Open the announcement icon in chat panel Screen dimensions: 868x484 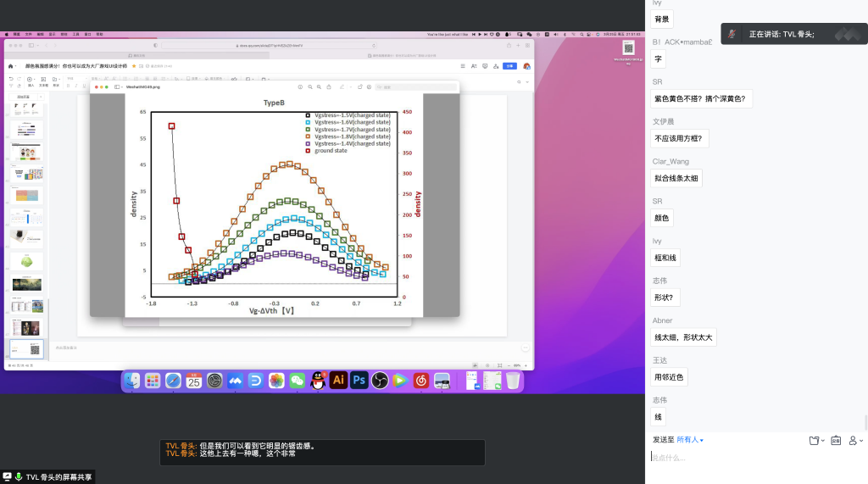(836, 440)
